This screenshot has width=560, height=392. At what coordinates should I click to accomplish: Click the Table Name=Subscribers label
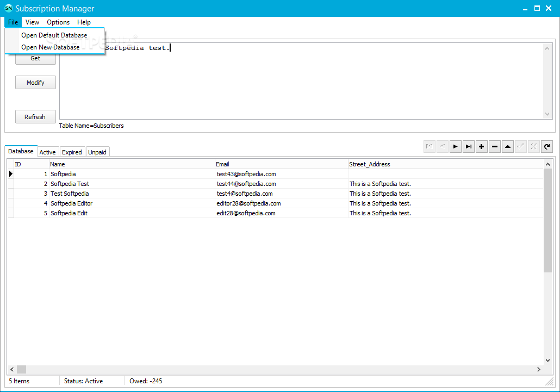tap(91, 126)
